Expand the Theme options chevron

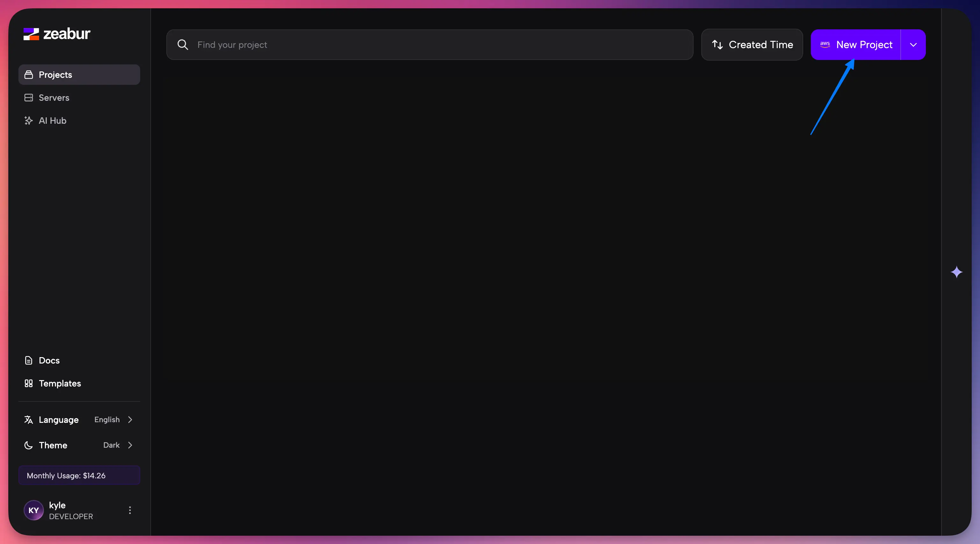[x=130, y=445]
